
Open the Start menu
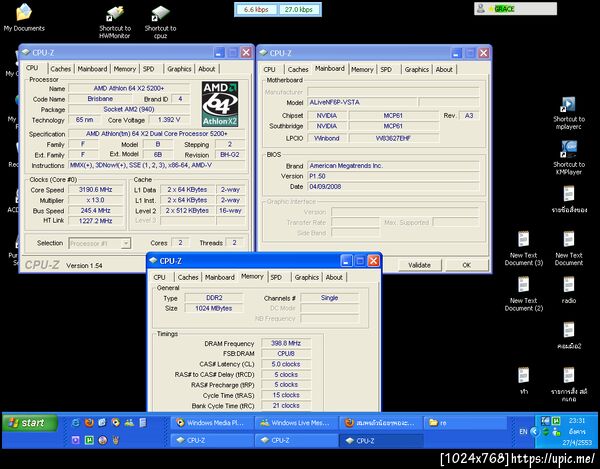click(30, 423)
